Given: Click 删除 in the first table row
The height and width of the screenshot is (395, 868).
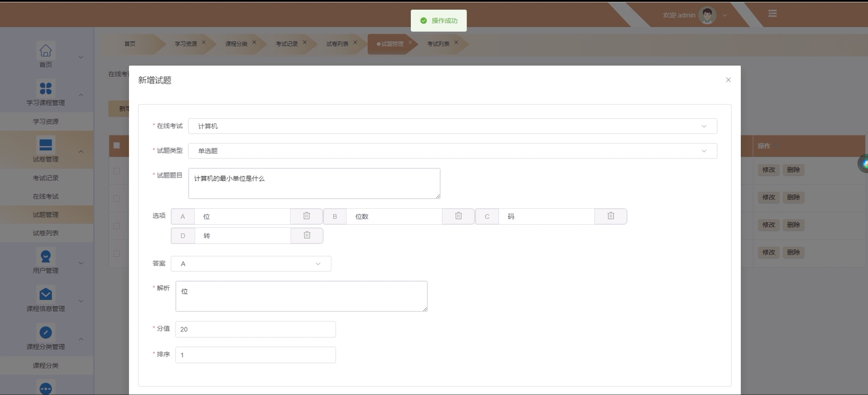Looking at the screenshot, I should [x=793, y=170].
